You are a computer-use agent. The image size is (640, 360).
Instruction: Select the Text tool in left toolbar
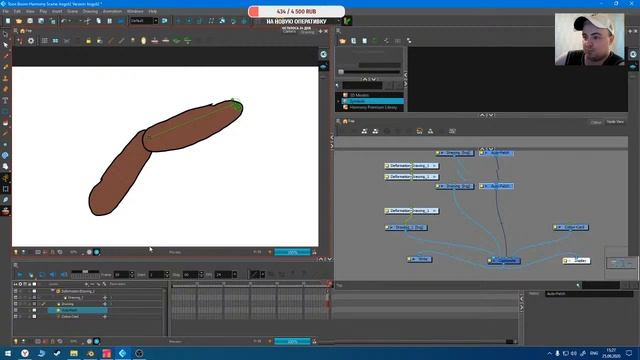(5, 100)
